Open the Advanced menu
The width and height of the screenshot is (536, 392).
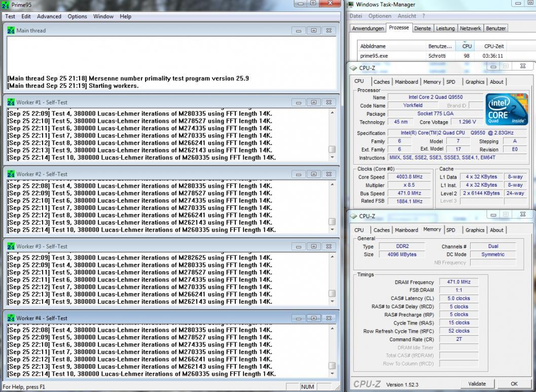pos(49,16)
